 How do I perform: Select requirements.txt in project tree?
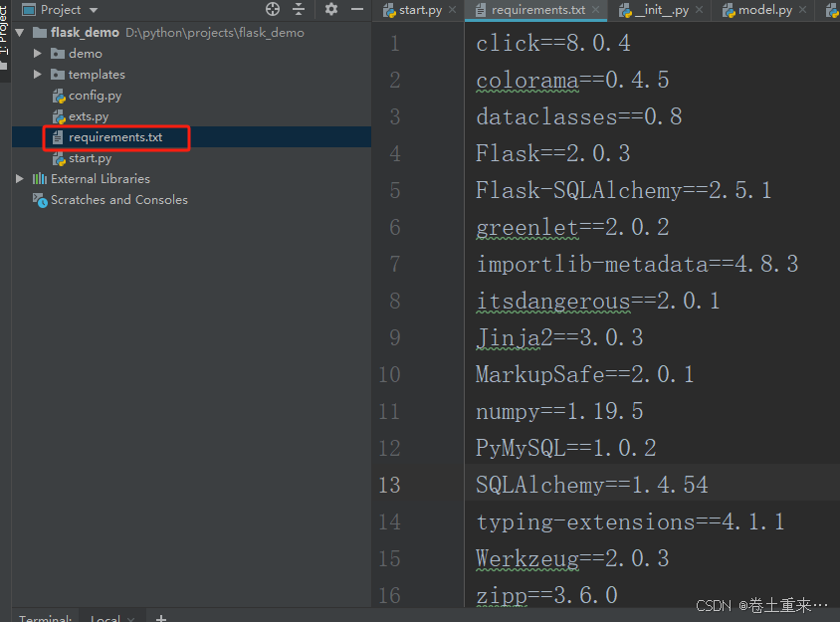pyautogui.click(x=115, y=137)
